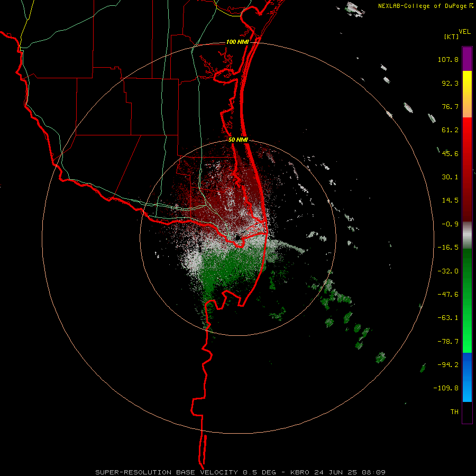This screenshot has width=476, height=476.
Task: Click the gray near-zero band in legend
Action: pyautogui.click(x=467, y=235)
